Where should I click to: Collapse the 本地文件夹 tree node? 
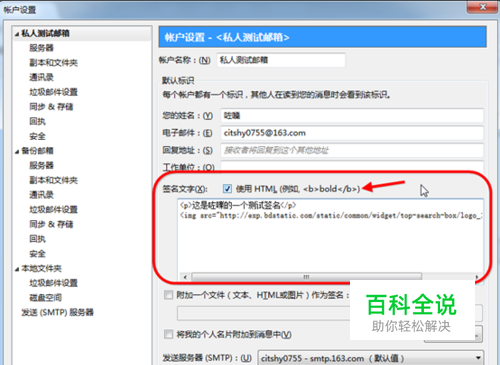click(17, 269)
